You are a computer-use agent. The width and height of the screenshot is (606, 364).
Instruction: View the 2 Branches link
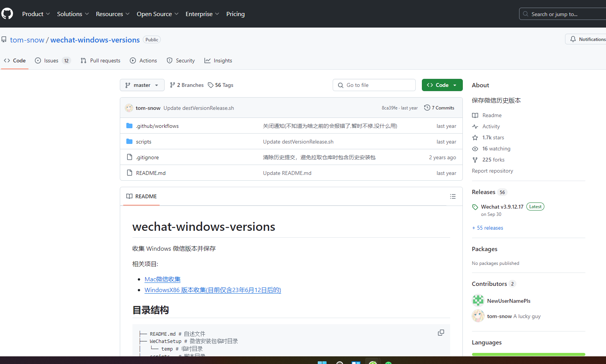click(x=187, y=85)
